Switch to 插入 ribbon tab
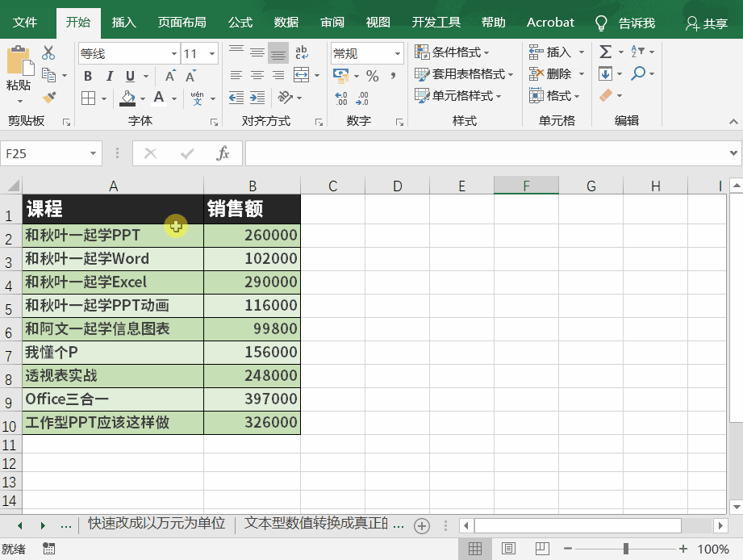 123,23
